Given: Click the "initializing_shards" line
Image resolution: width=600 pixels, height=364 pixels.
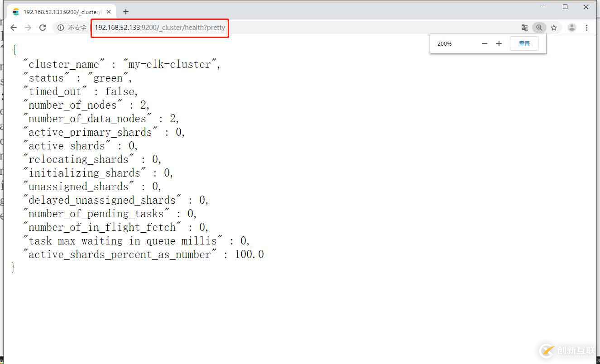Looking at the screenshot, I should point(98,173).
